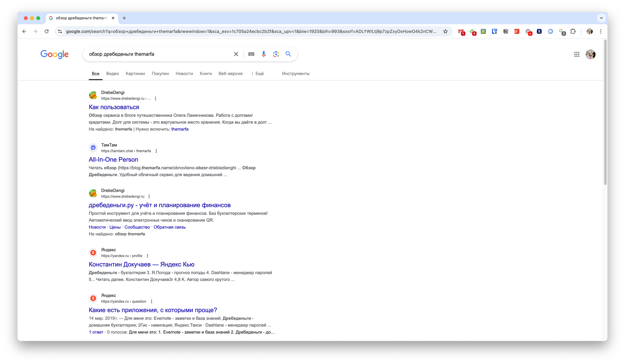Switch to the Картинки tab
The height and width of the screenshot is (364, 625).
pos(135,73)
